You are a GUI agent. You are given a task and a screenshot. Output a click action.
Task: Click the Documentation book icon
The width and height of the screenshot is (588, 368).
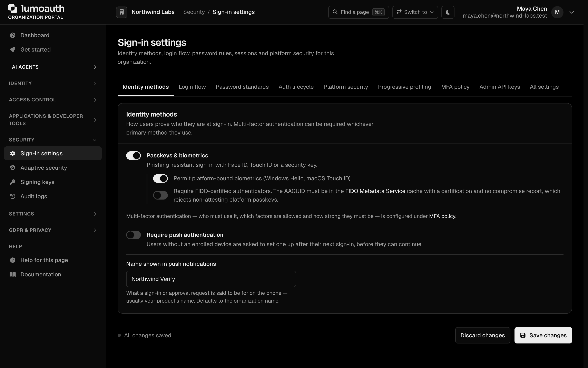(13, 274)
